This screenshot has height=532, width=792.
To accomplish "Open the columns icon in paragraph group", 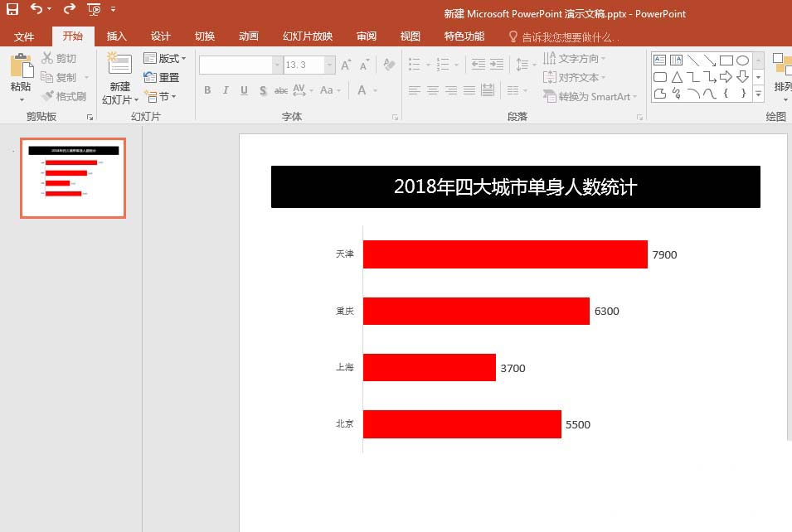I will coord(513,90).
